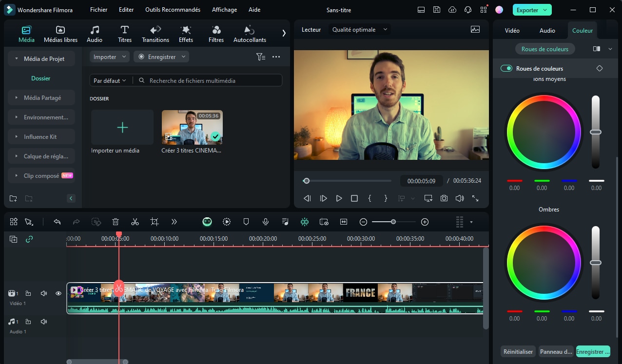Click the Réinitialiser button

[518, 351]
